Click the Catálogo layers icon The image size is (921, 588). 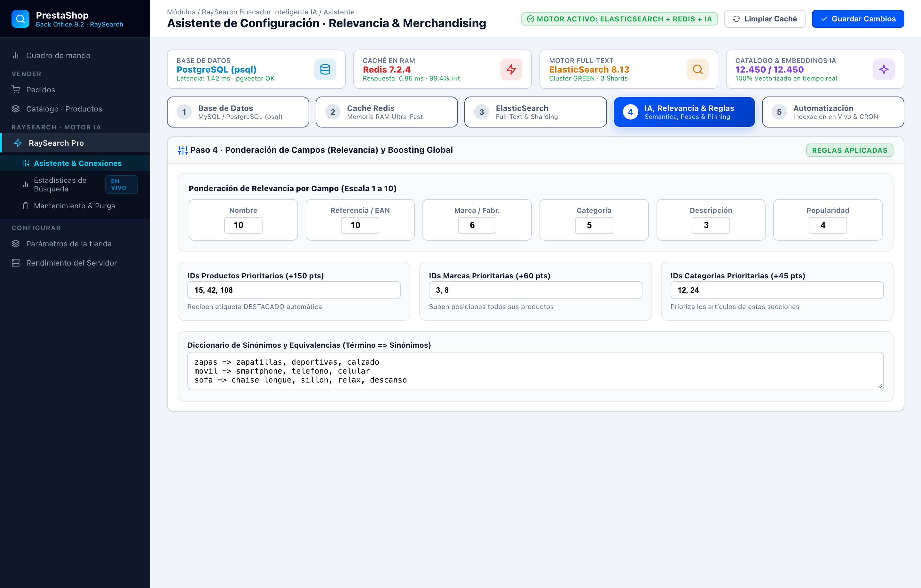16,109
